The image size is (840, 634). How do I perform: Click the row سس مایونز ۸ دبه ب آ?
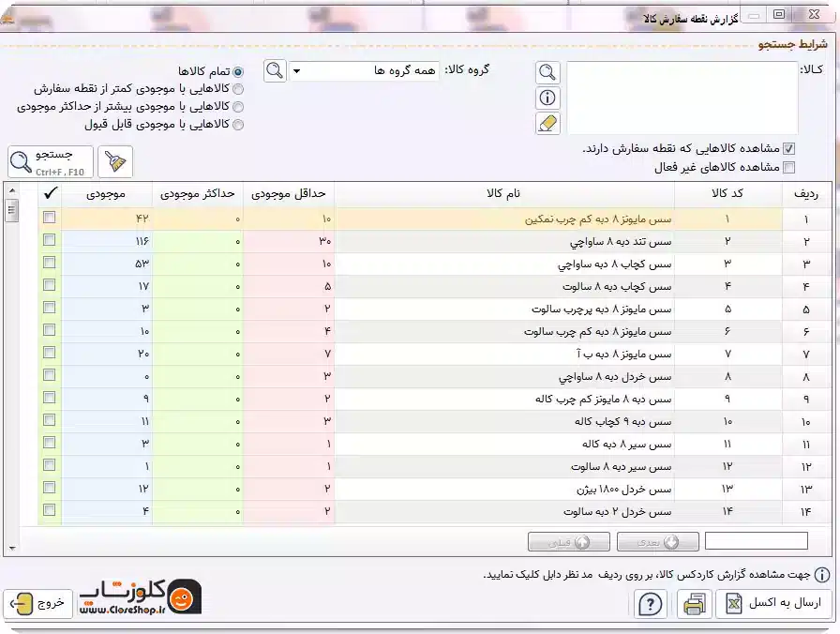tap(434, 355)
